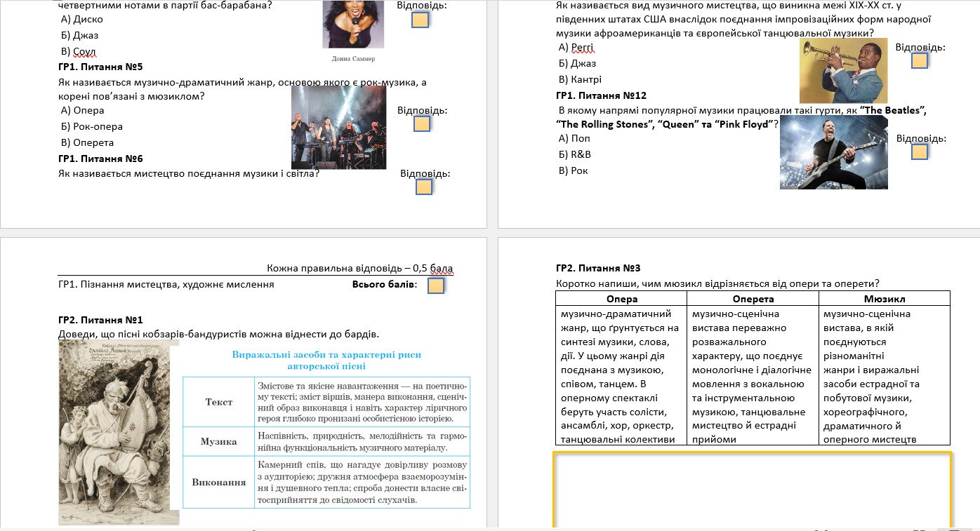
Task: Select the electric guitarist photo
Action: [833, 152]
